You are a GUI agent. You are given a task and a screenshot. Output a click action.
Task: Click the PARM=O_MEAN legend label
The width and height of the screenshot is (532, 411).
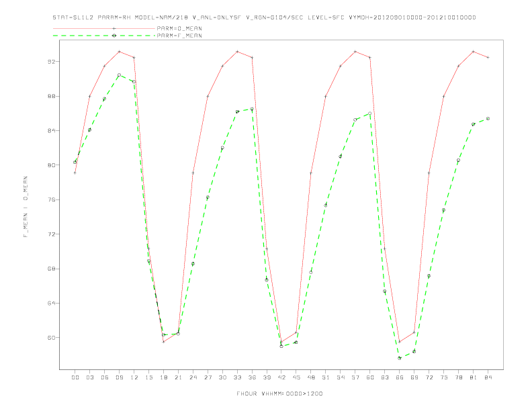point(179,28)
